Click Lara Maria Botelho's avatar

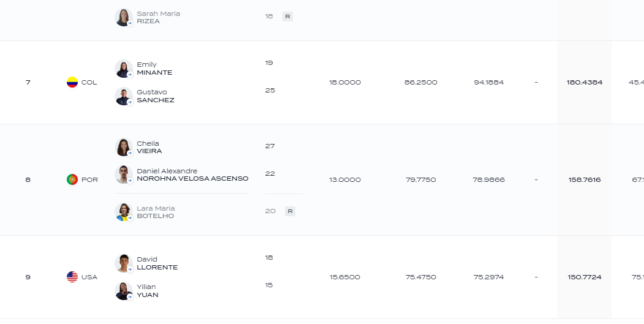(x=124, y=212)
